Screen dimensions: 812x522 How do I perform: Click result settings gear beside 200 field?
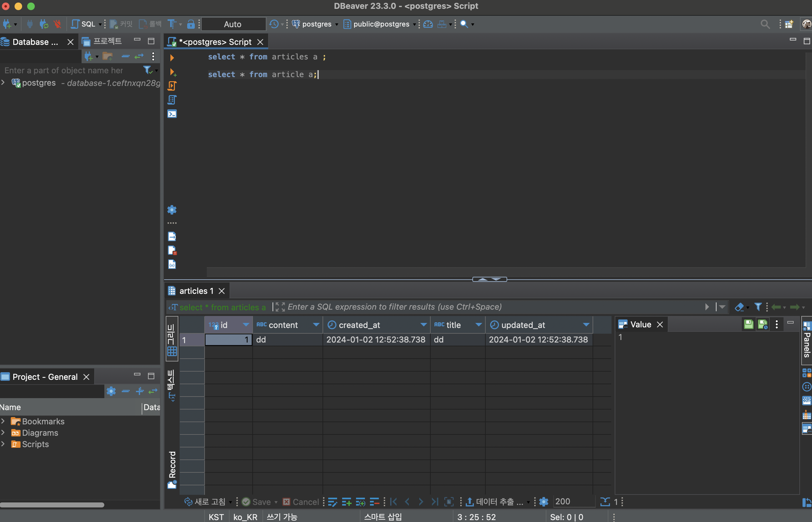pyautogui.click(x=544, y=502)
